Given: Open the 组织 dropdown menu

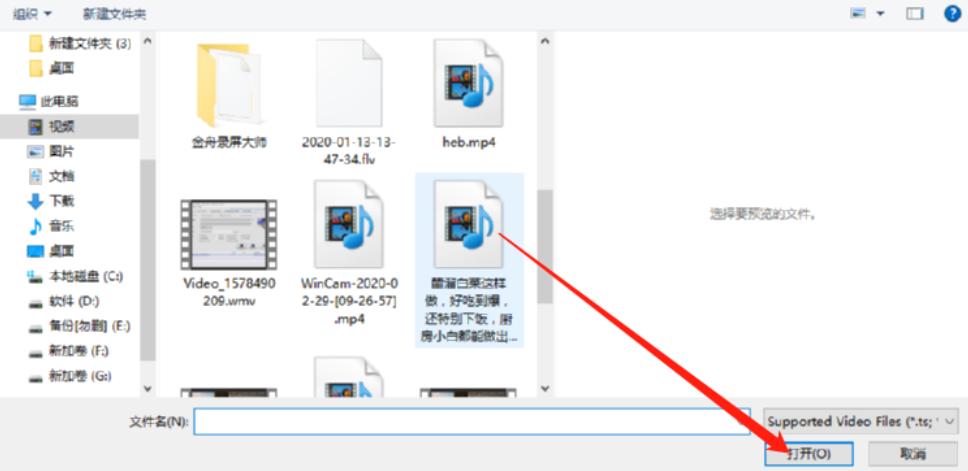Looking at the screenshot, I should point(32,13).
